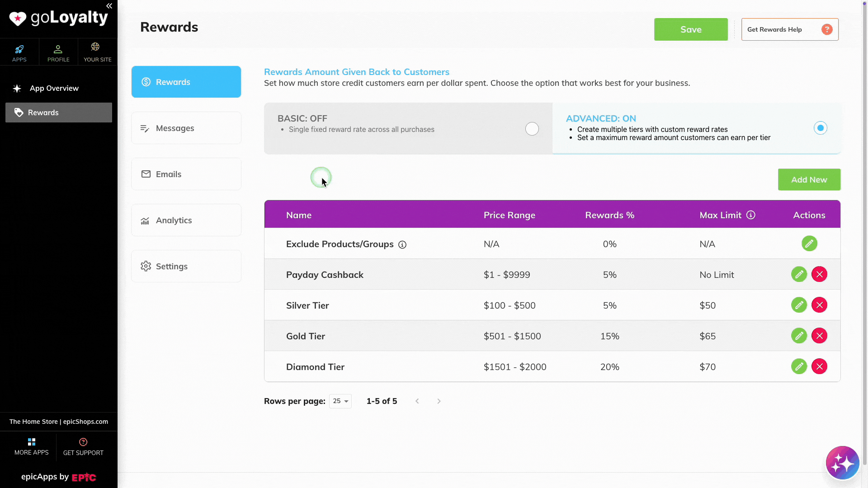Switch to the Settings tab
Image resolution: width=868 pixels, height=488 pixels.
coord(186,266)
